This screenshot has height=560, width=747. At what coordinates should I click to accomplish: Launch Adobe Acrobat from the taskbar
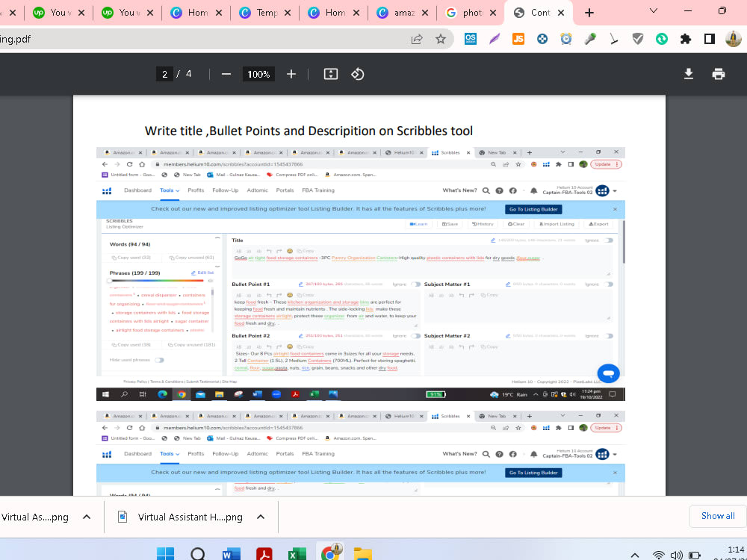coord(264,555)
